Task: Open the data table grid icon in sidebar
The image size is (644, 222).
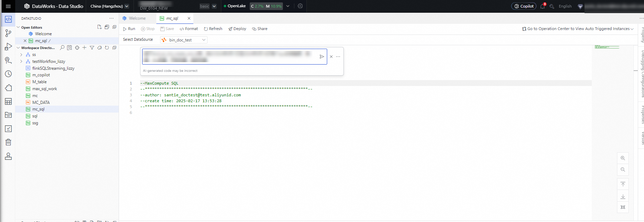Action: [8, 101]
